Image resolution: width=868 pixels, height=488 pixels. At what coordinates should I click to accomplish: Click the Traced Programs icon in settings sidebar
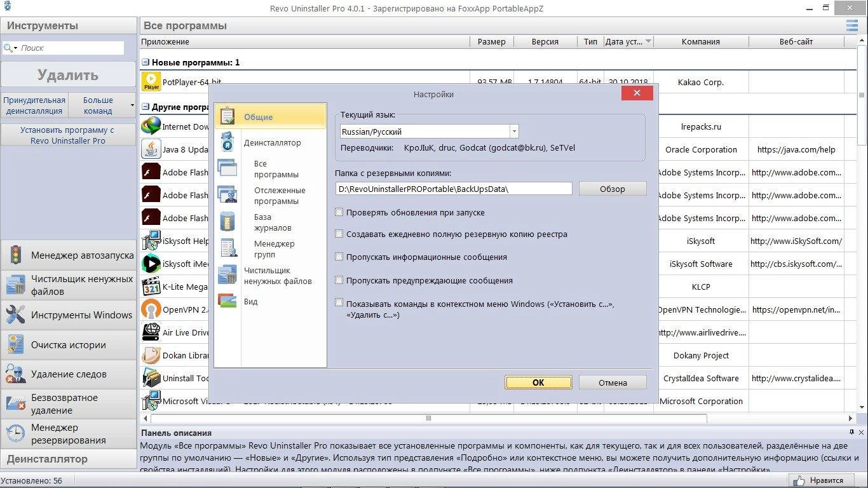(227, 194)
